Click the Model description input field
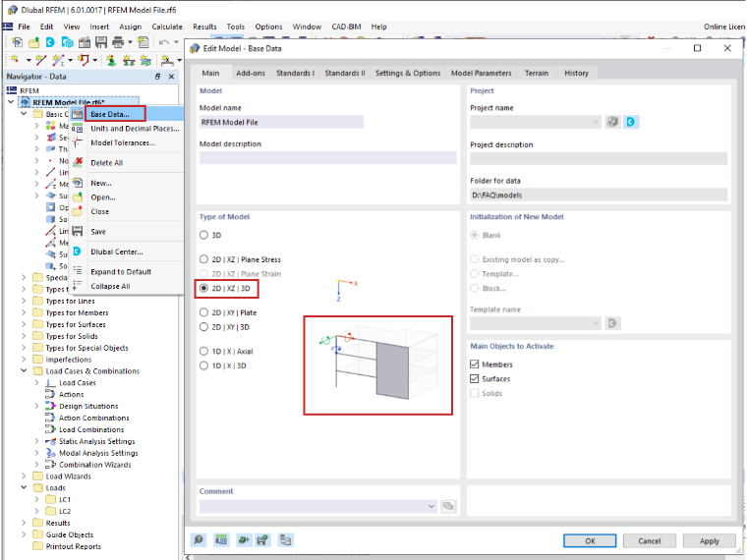747x560 pixels. coord(327,157)
